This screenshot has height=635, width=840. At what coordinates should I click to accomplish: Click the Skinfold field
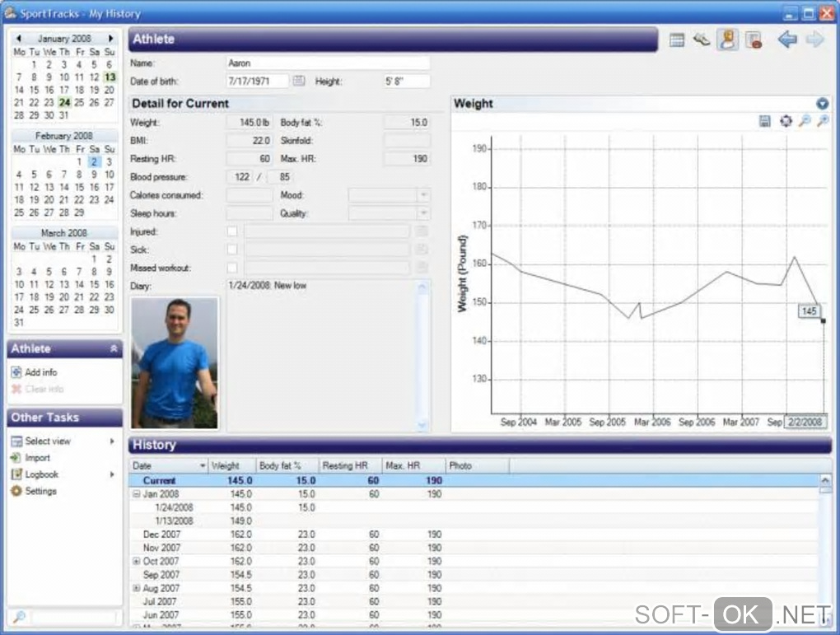pyautogui.click(x=407, y=140)
